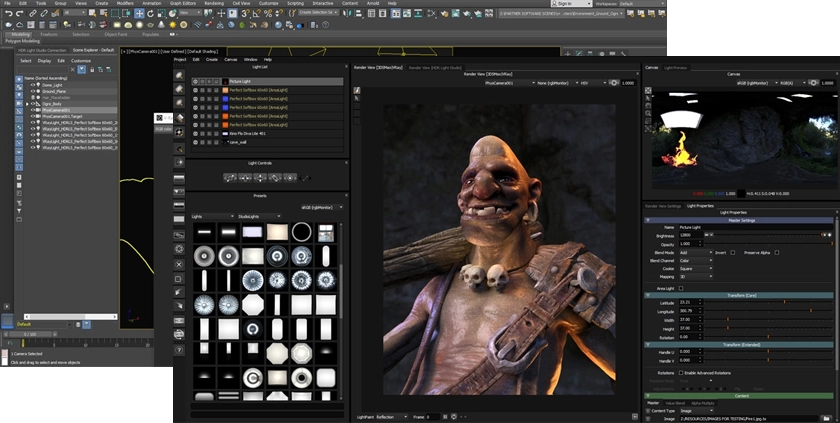Click the exposure icon in canvas header
The image size is (840, 423).
coord(814,83)
